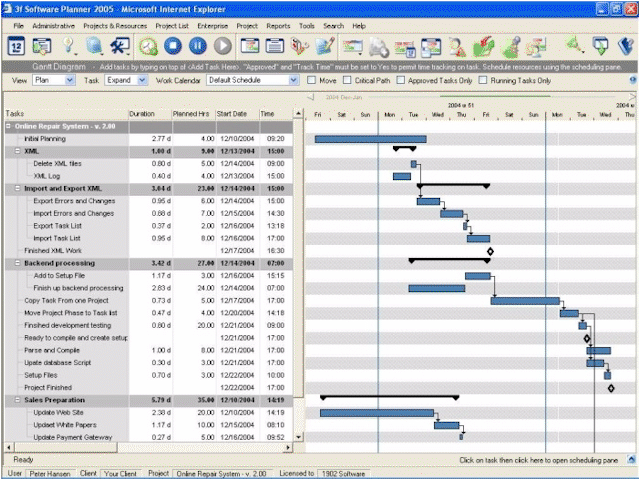Click the Duration column header

click(x=150, y=114)
